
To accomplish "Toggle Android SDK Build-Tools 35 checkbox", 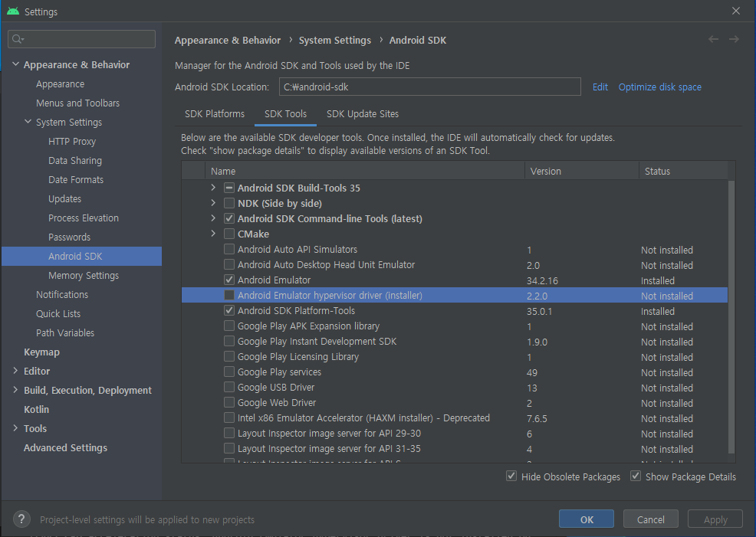I will (229, 188).
